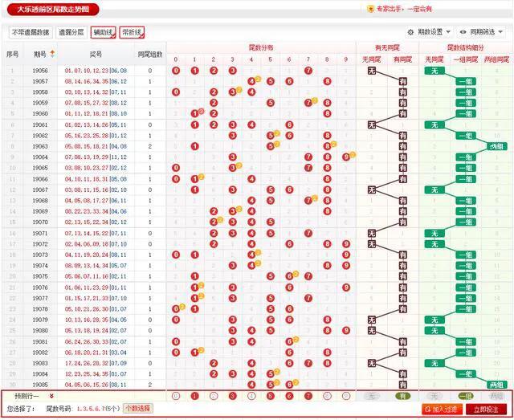514x420 pixels.
Task: Click red ball 9 in row 19064
Action: tap(346, 157)
